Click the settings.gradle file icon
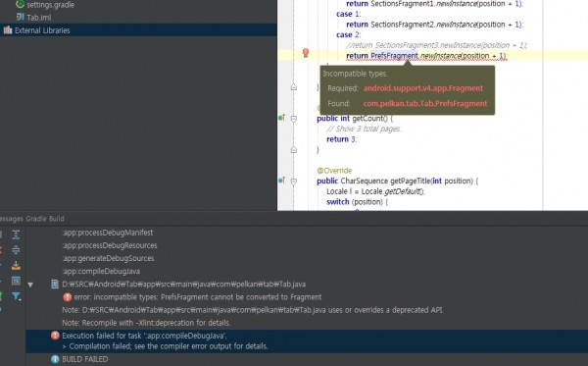This screenshot has height=366, width=588. [21, 5]
